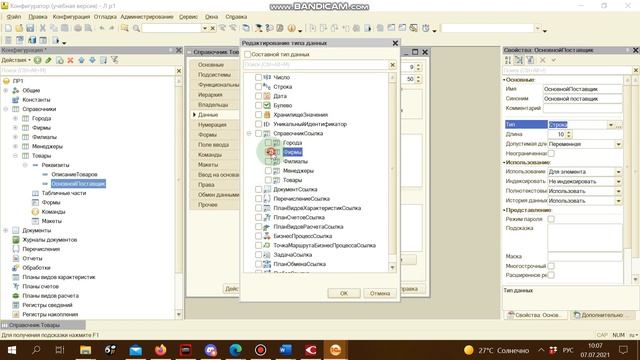The image size is (640, 360).
Task: Click Move Down arrow in configuration panel
Action: (x=92, y=60)
